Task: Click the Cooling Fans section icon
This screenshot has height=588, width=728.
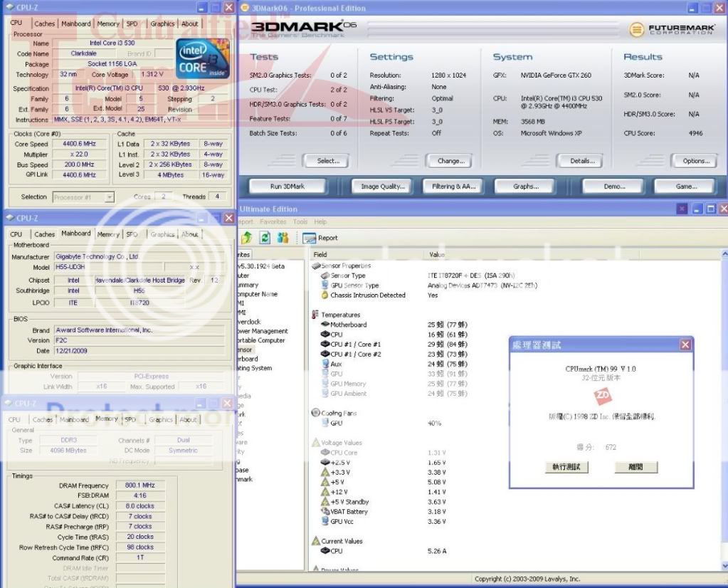Action: 315,413
